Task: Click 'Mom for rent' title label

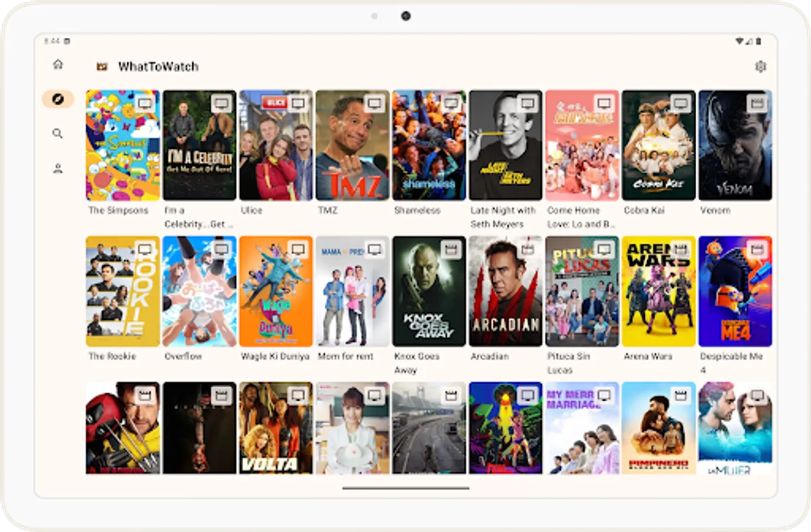Action: (345, 356)
